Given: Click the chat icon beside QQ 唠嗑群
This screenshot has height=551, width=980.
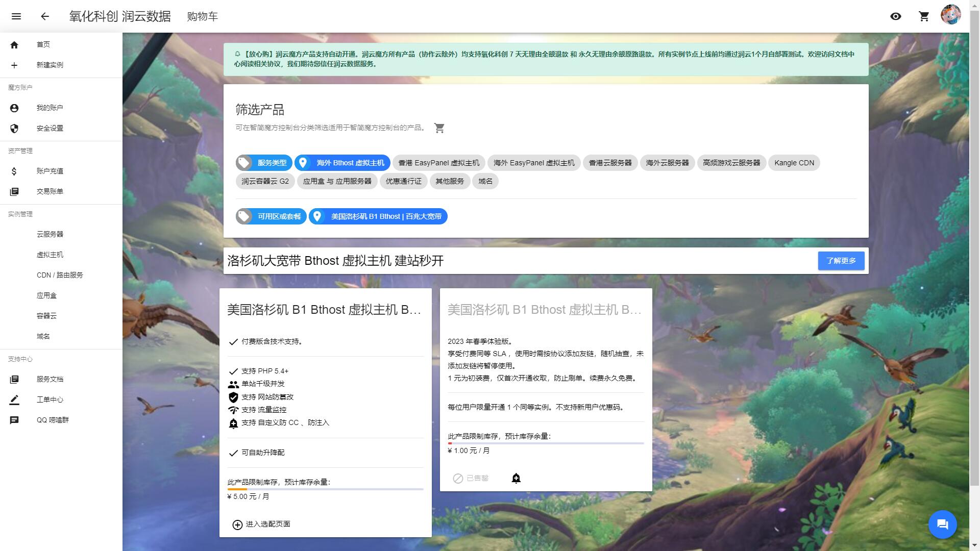Looking at the screenshot, I should coord(14,420).
